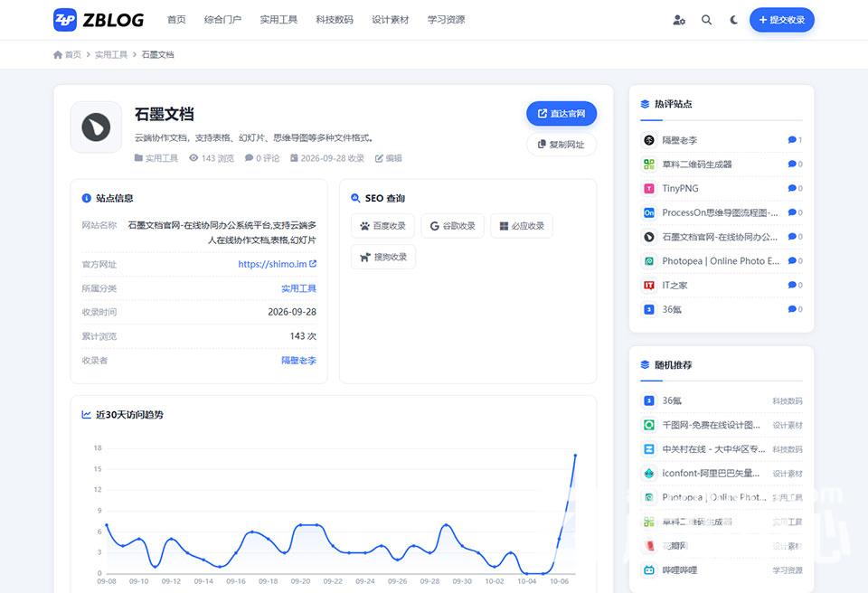Click 设计素材 tag beside 千图网
Image resolution: width=868 pixels, height=593 pixels.
[788, 425]
